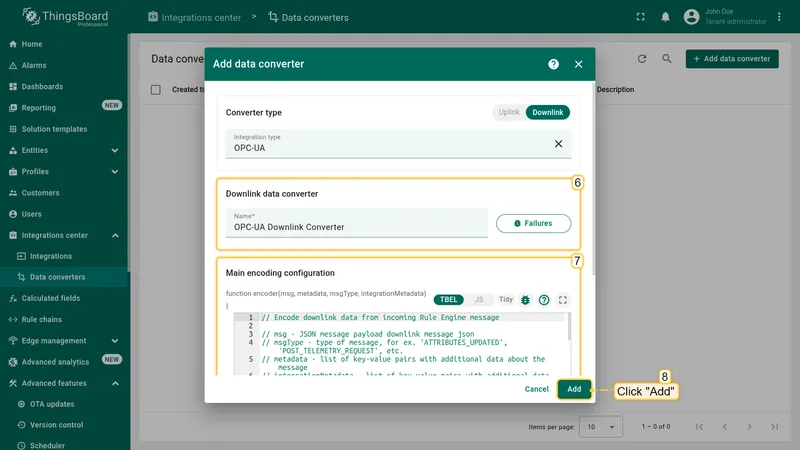Click Advanced analytics gear icon

pos(13,362)
